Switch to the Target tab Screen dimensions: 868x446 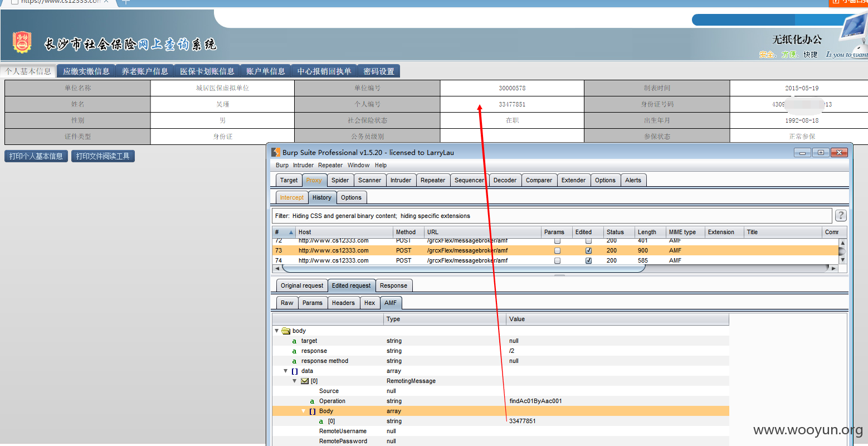(289, 180)
